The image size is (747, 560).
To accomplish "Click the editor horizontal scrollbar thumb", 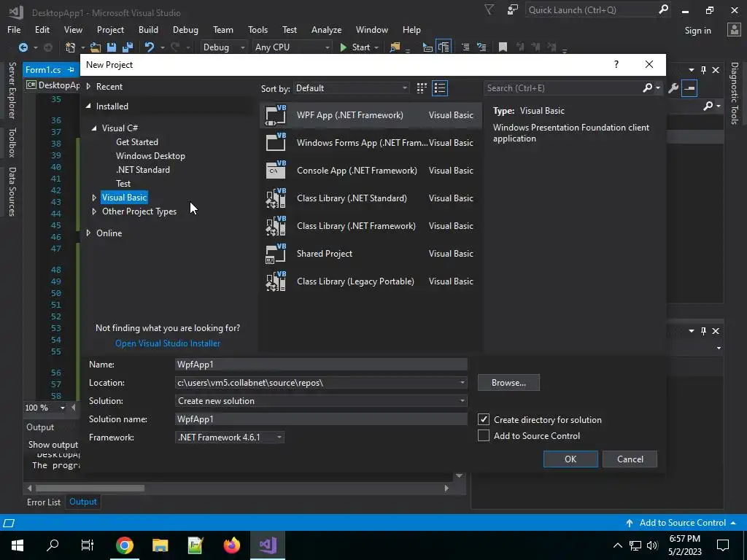I will tap(90, 488).
